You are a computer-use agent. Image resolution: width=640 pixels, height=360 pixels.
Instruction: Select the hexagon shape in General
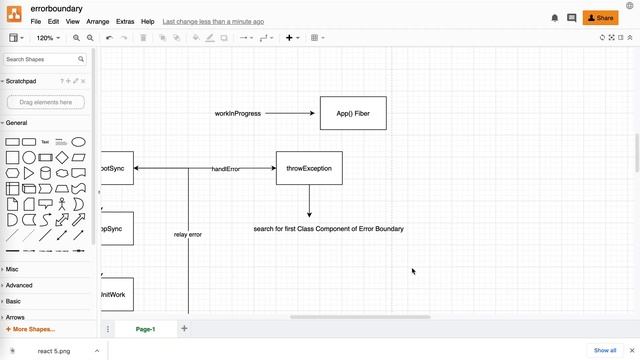[12, 173]
